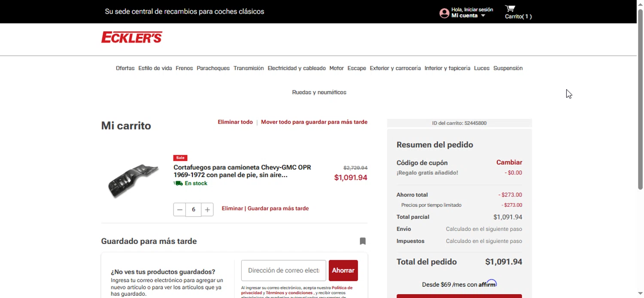Click the red Sale badge
Viewport: 644px width, 298px height.
tap(180, 158)
